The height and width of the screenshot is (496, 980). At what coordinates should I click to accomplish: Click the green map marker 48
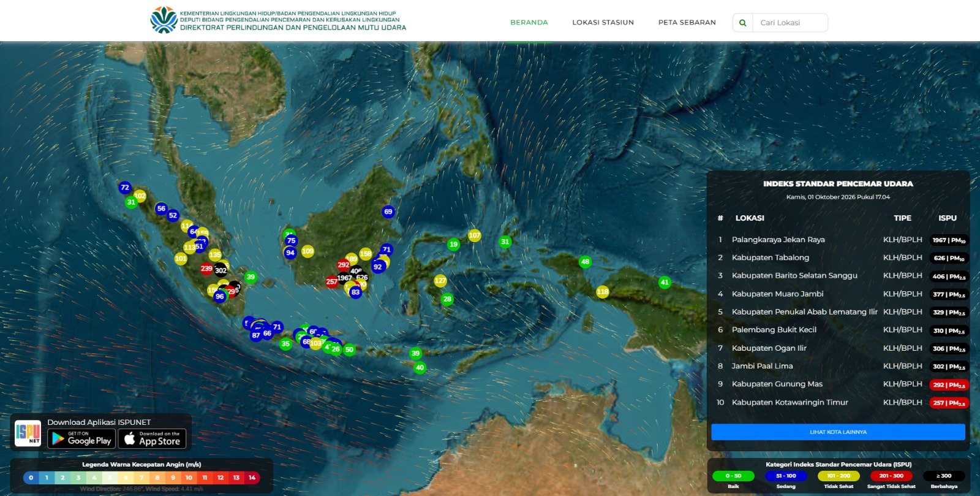tap(585, 262)
